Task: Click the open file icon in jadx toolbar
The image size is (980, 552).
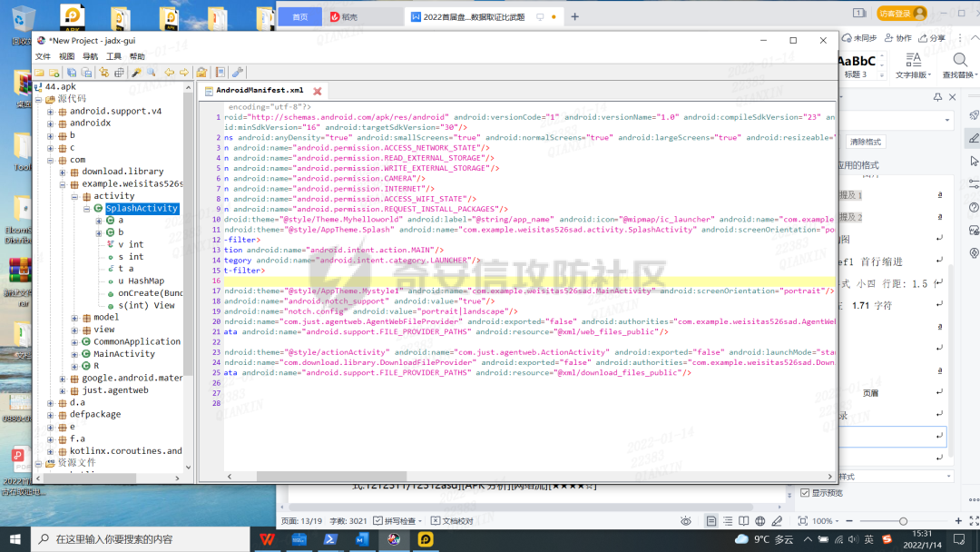Action: point(40,73)
